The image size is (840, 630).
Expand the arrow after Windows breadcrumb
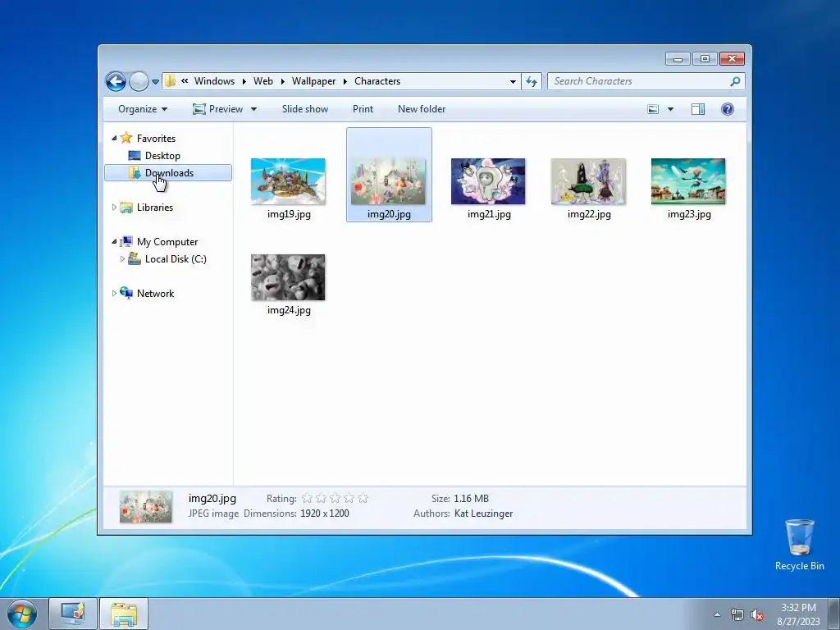click(x=244, y=81)
